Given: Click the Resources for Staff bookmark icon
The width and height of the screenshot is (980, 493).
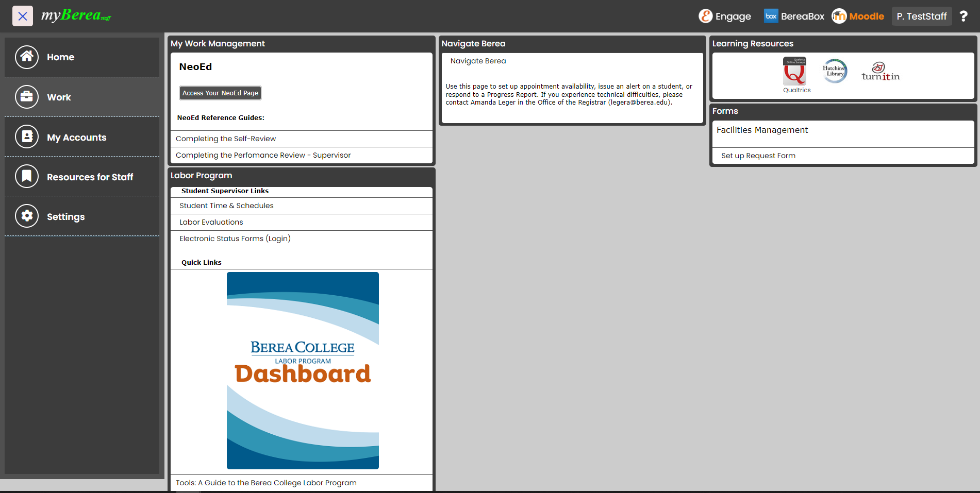Looking at the screenshot, I should tap(27, 177).
